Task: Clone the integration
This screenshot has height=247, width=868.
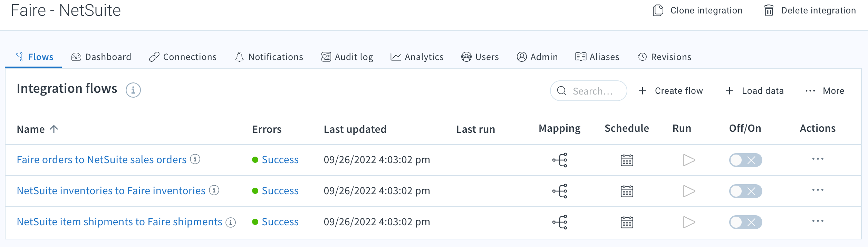Action: coord(697,10)
